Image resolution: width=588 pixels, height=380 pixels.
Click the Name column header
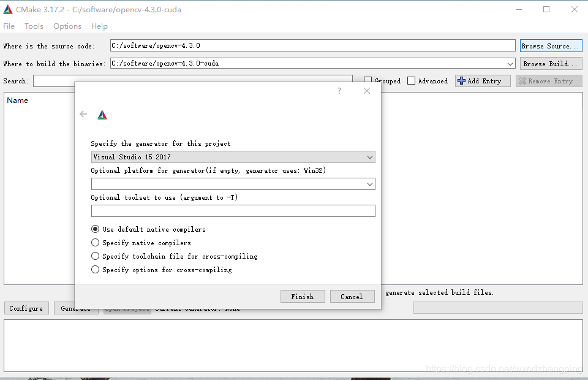coord(17,100)
